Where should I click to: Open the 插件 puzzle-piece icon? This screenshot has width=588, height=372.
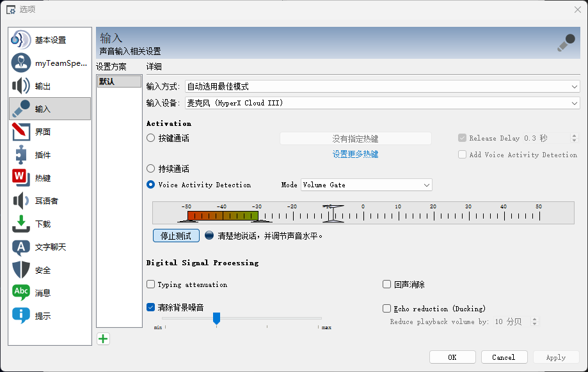click(x=21, y=155)
